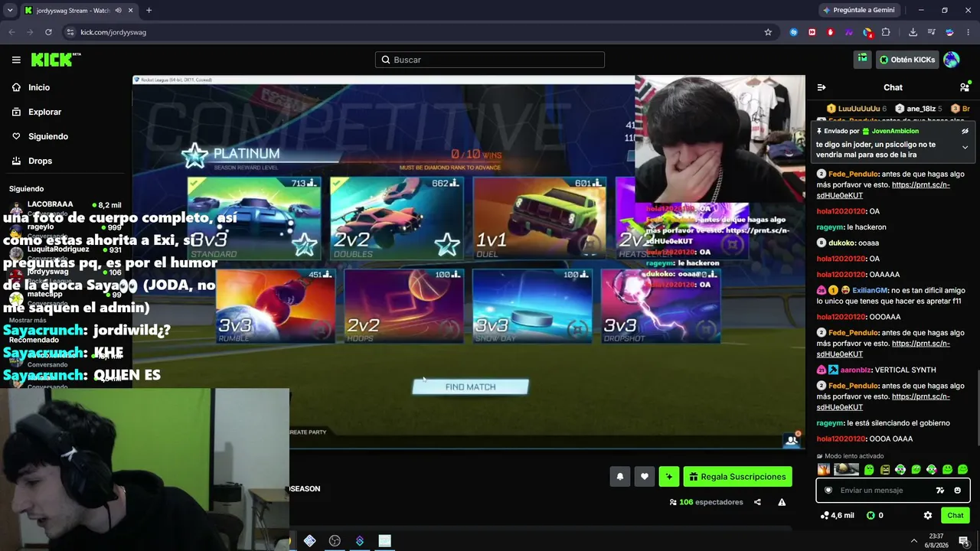Open the emoji picker in chat input

click(x=957, y=490)
